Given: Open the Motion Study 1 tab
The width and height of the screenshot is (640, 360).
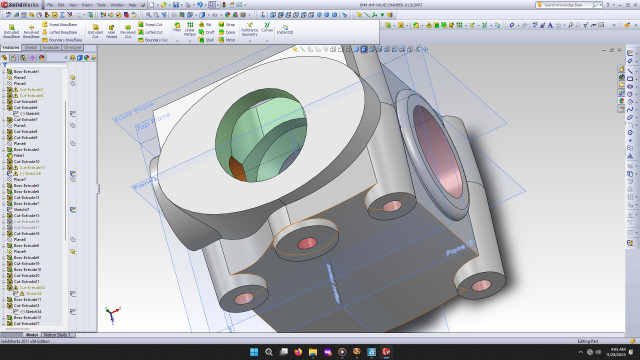Looking at the screenshot, I should point(57,335).
